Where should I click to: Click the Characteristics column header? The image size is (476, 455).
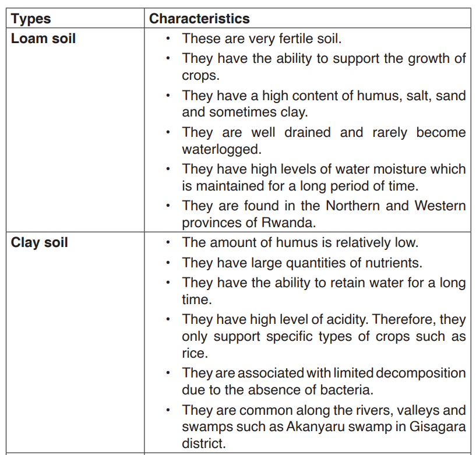199,19
